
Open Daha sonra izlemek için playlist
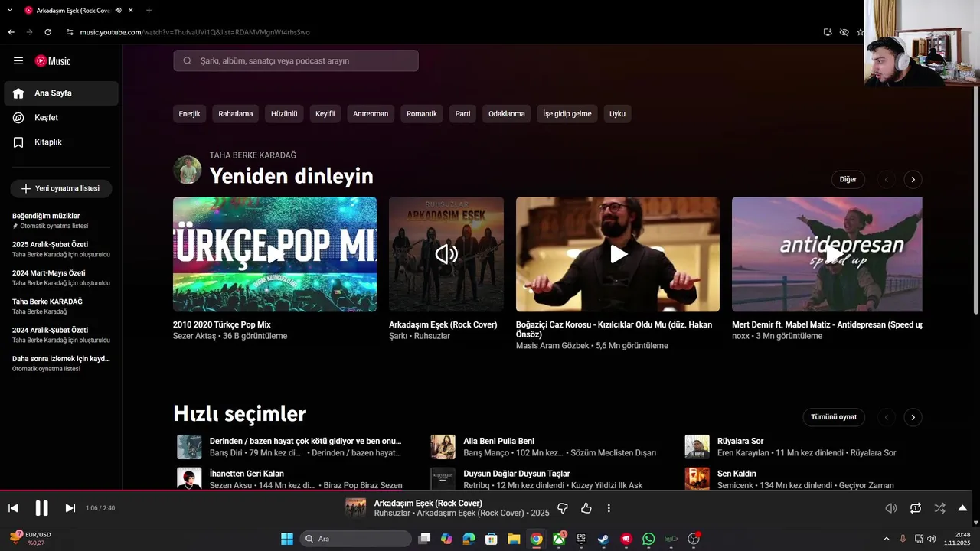coord(61,363)
